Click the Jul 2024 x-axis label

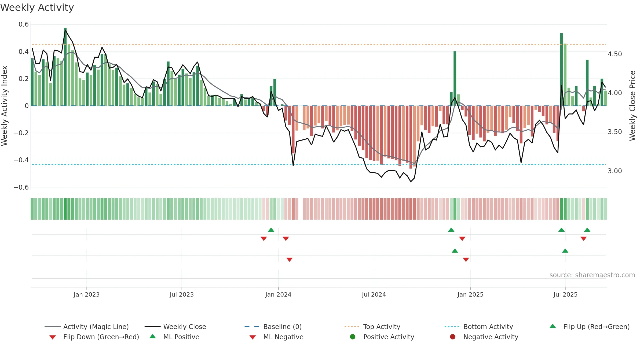(x=374, y=294)
